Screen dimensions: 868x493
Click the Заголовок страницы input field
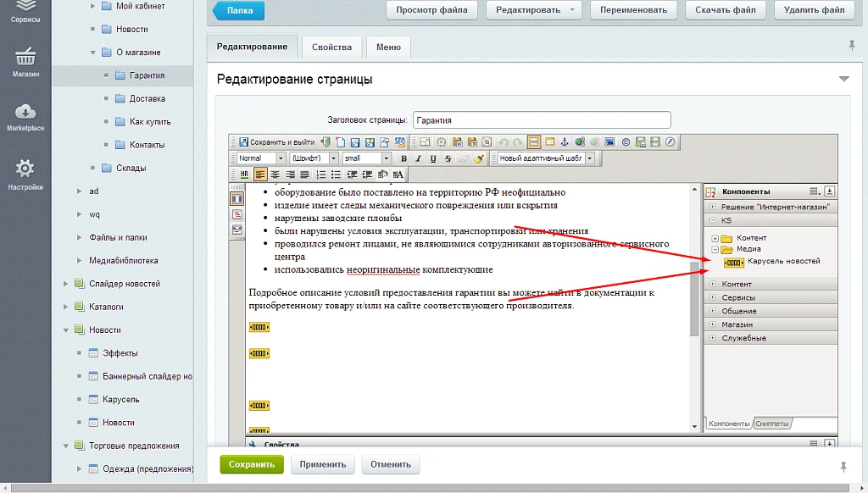[x=542, y=120]
